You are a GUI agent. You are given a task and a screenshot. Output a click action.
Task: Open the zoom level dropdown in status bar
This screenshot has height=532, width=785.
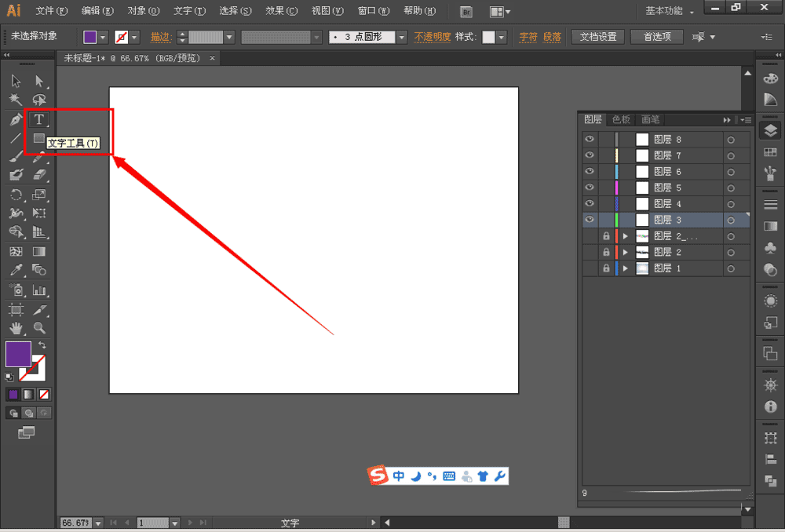click(98, 523)
